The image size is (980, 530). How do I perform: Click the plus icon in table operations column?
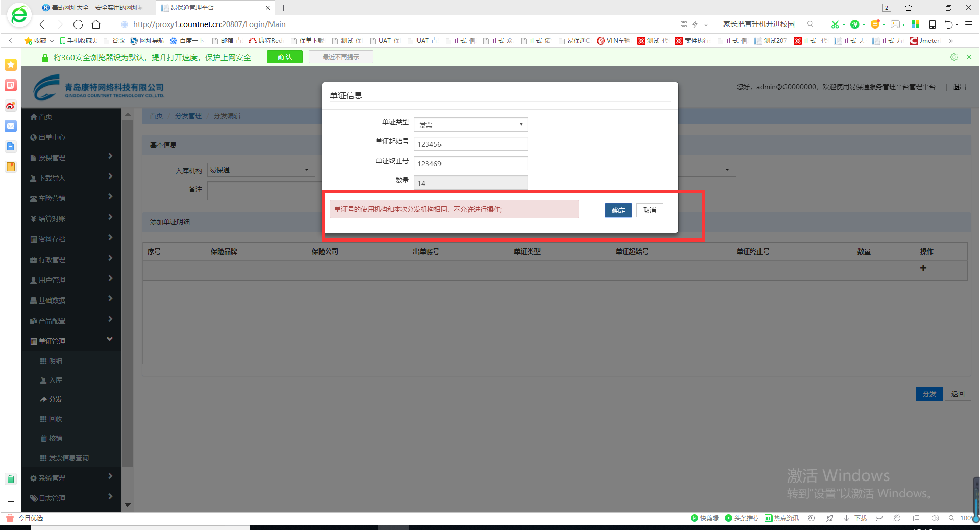[x=923, y=268]
